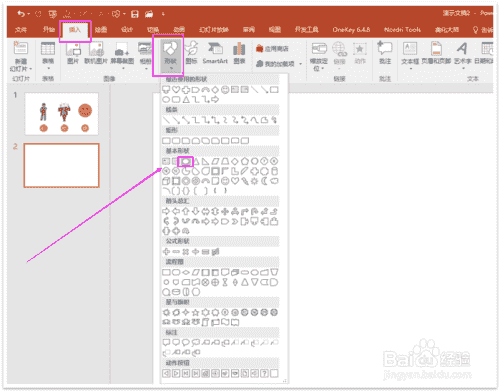
Task: Pick the highlighted oval in basic shapes
Action: pos(186,162)
